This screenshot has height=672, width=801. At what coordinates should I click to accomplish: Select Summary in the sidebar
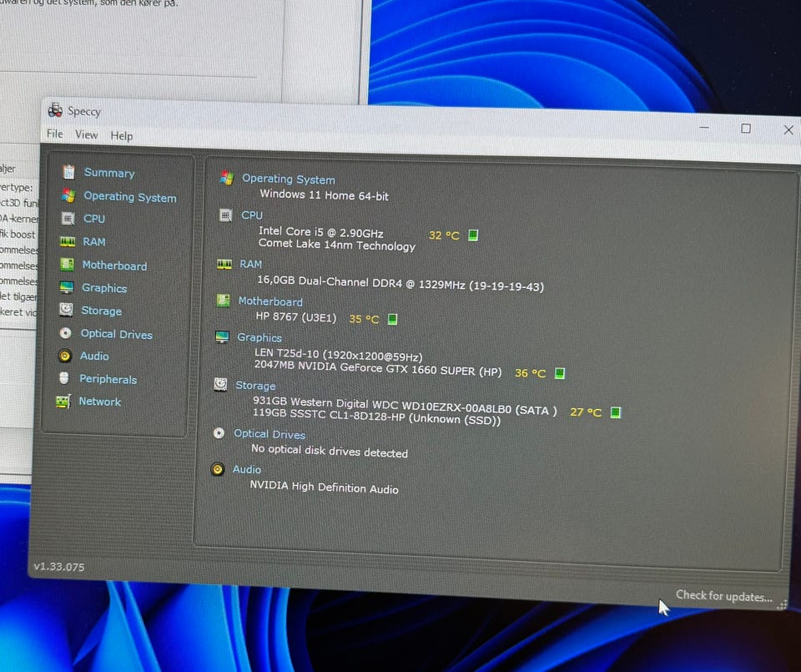(109, 173)
